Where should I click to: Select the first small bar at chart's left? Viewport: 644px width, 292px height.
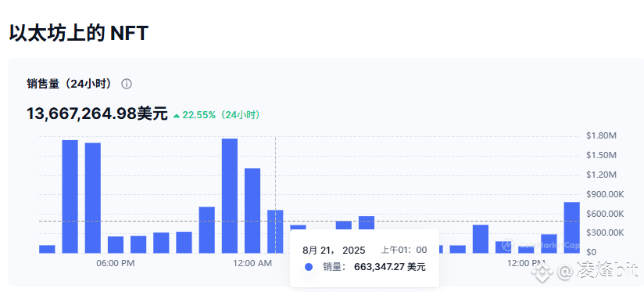[x=47, y=249]
